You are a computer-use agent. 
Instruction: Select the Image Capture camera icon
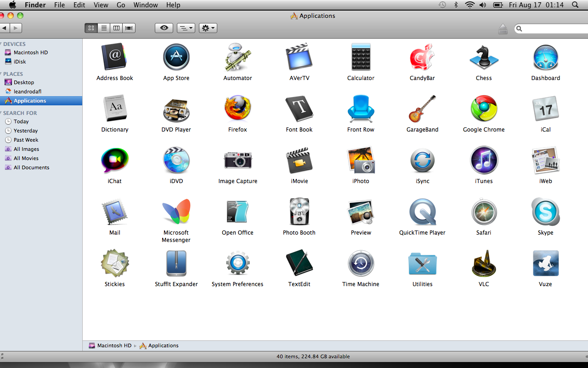pos(237,160)
